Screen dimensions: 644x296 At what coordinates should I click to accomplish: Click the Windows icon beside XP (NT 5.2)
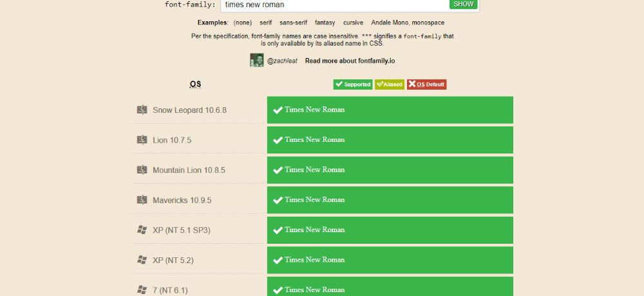(142, 260)
